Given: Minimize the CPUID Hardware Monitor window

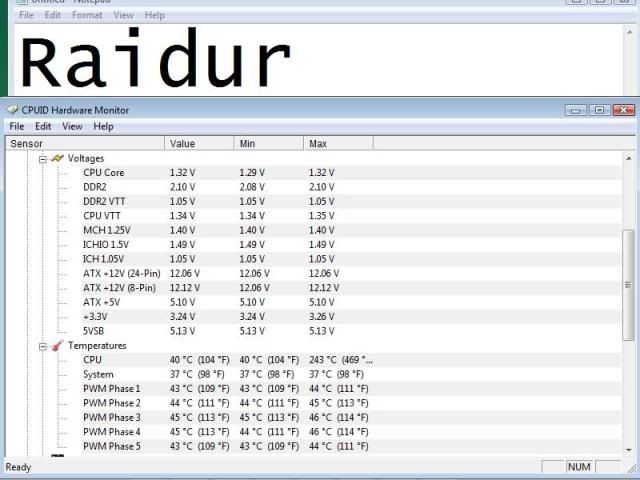Looking at the screenshot, I should [576, 110].
